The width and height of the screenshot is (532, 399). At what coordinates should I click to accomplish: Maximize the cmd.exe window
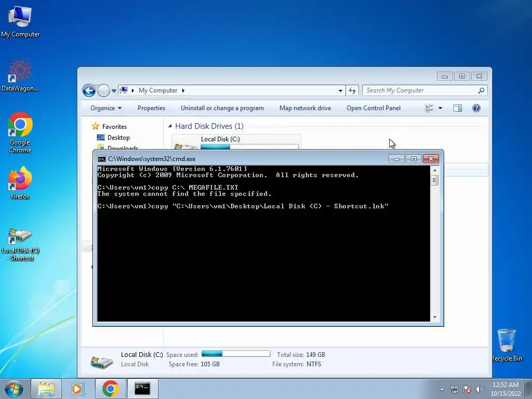click(x=414, y=159)
